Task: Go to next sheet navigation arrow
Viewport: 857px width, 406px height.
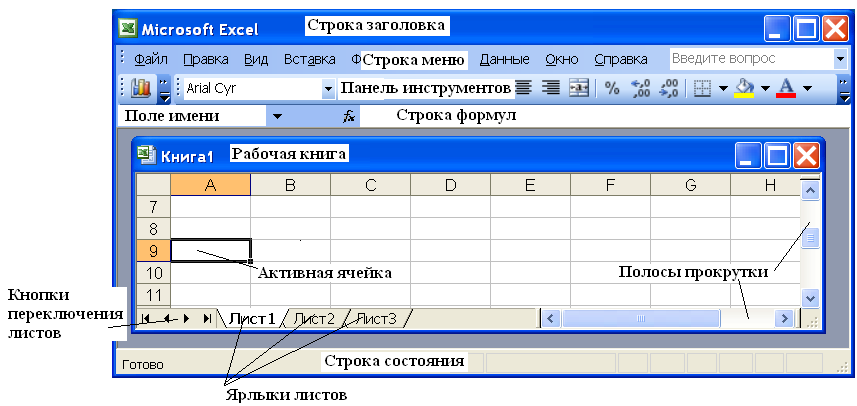Action: point(186,318)
